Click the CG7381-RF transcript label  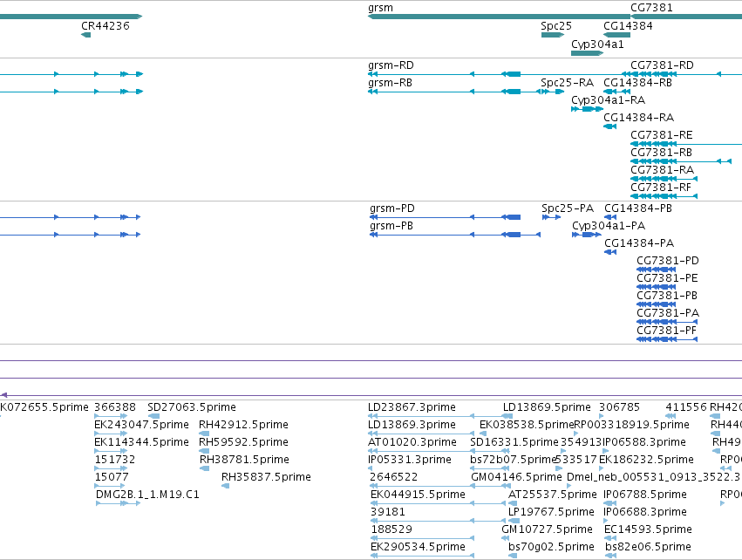click(661, 188)
